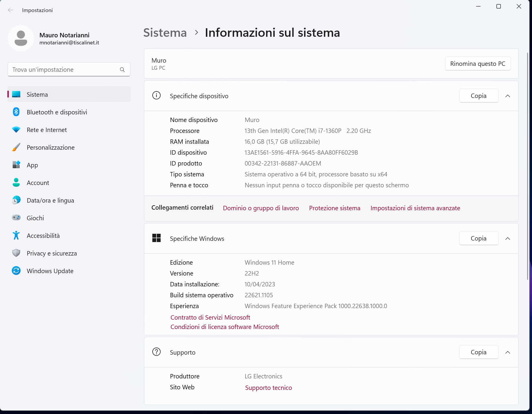Collapse the Supporto section
The width and height of the screenshot is (532, 414).
pos(508,352)
